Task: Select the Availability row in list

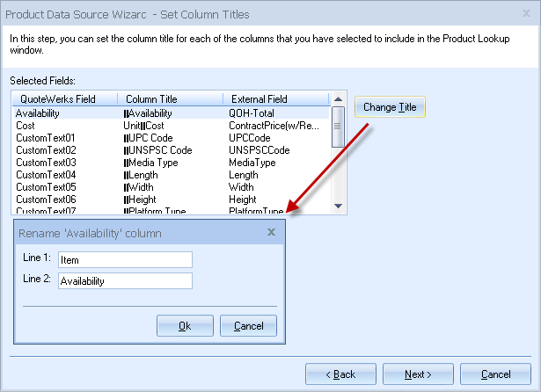Action: 172,113
